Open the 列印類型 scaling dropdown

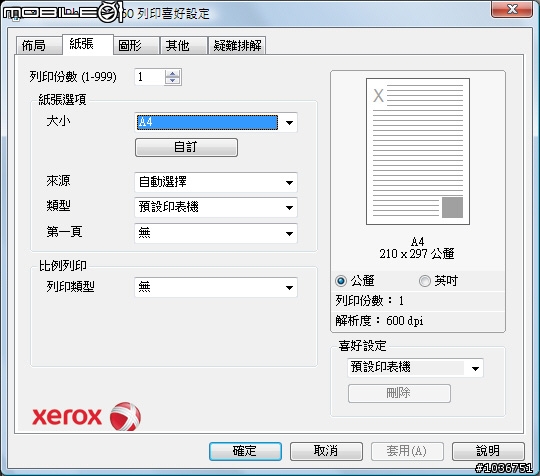click(x=216, y=287)
